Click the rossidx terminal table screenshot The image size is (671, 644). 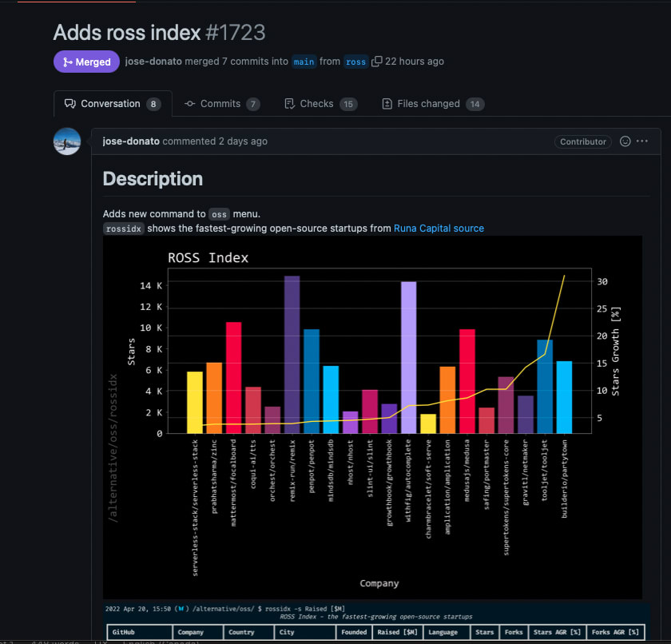point(376,622)
